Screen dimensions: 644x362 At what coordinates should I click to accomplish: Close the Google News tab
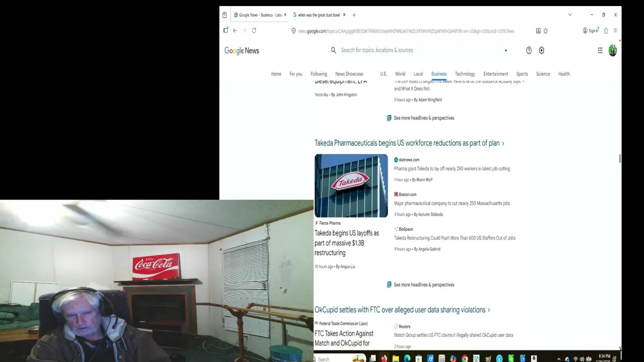285,15
